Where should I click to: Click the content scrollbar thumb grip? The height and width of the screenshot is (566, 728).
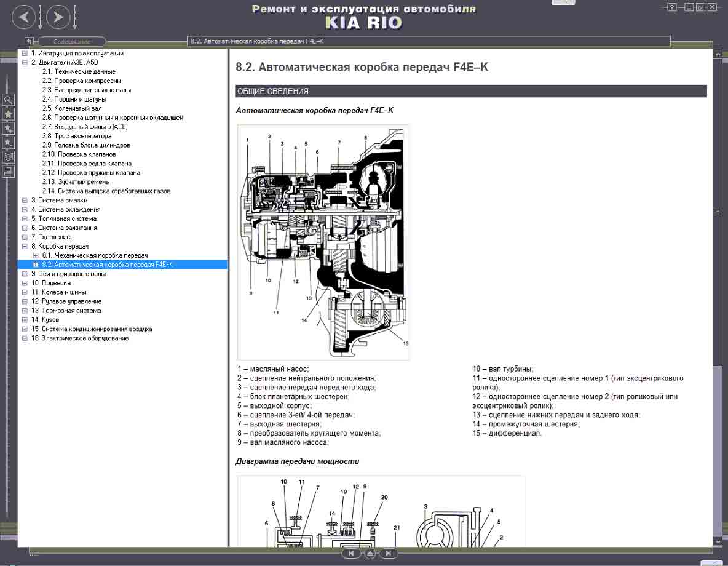coord(718,213)
